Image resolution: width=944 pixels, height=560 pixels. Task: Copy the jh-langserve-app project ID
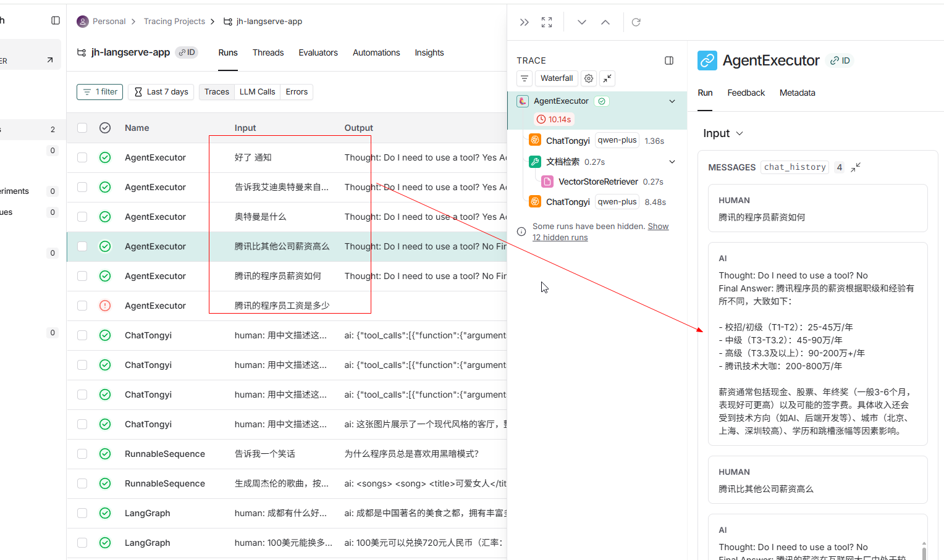[187, 52]
